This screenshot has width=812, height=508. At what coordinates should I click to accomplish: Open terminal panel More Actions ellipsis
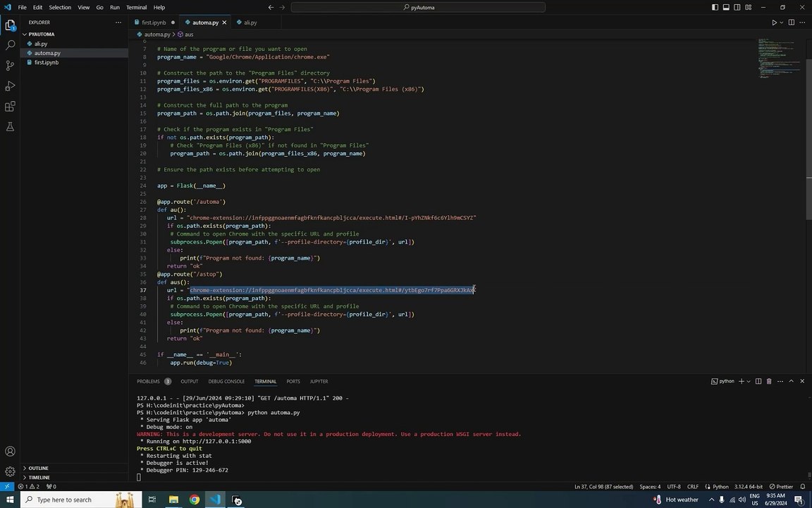(x=780, y=382)
